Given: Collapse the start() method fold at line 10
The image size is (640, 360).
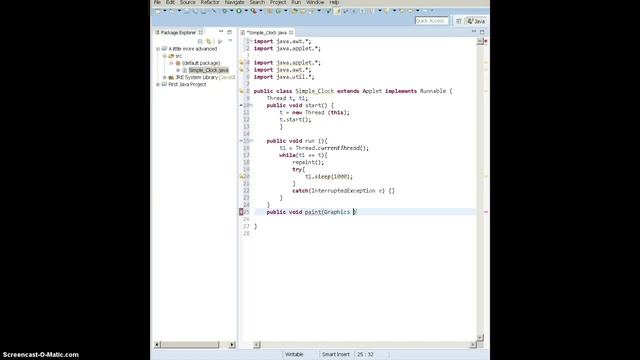Looking at the screenshot, I should pyautogui.click(x=251, y=105).
